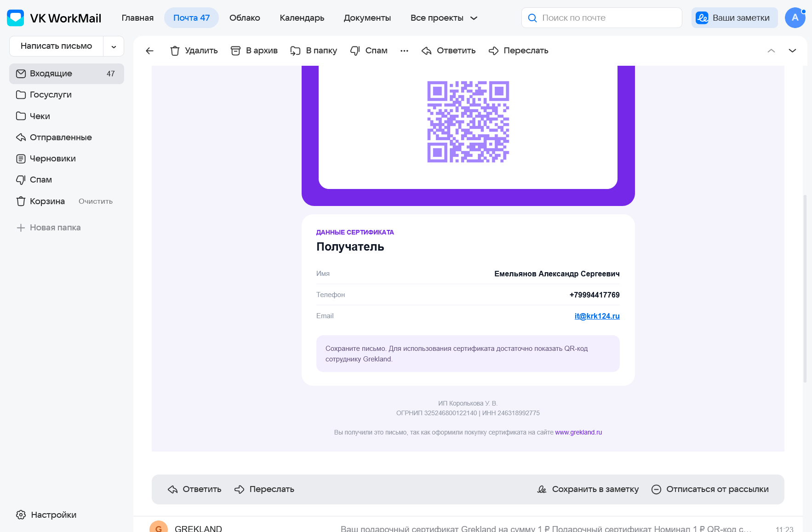Open the it@krk124.ru email link

pyautogui.click(x=597, y=316)
